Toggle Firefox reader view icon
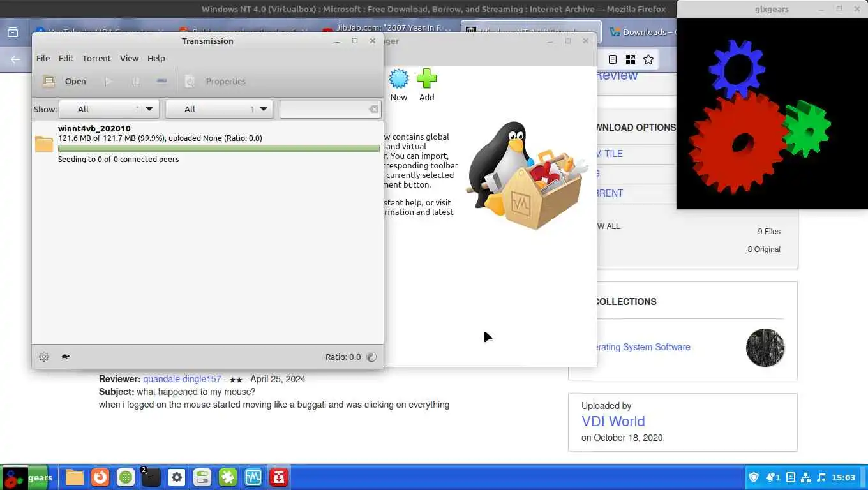868x490 pixels. (x=612, y=59)
